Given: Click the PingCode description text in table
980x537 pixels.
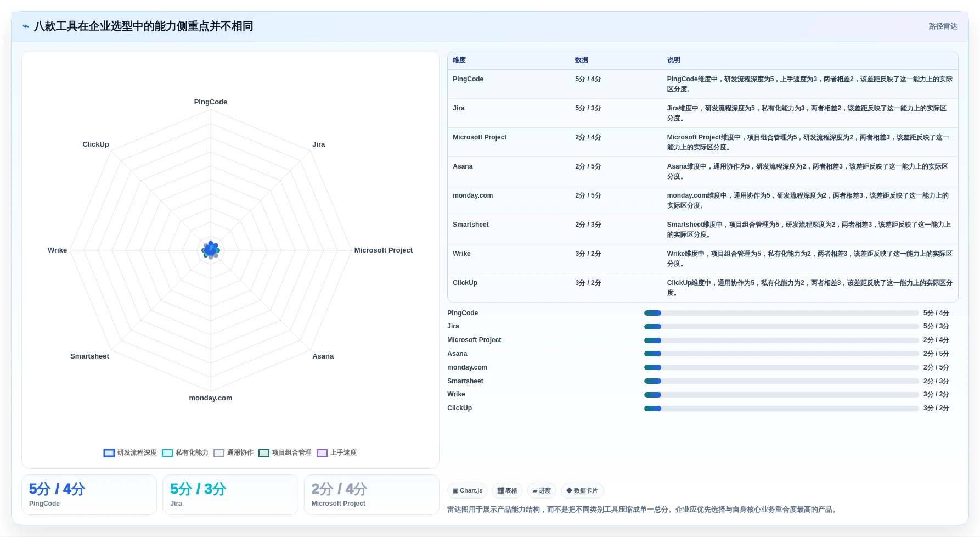Looking at the screenshot, I should click(x=810, y=84).
